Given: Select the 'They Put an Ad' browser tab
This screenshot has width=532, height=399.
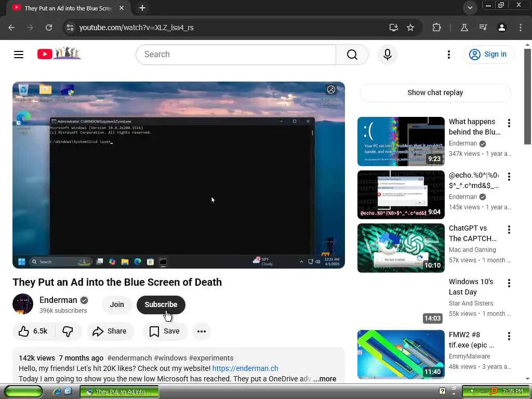Looking at the screenshot, I should [x=68, y=8].
